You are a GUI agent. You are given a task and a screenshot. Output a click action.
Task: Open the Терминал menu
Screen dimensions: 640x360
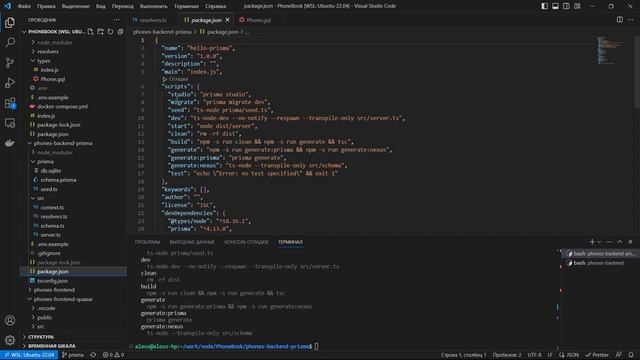[x=186, y=6]
